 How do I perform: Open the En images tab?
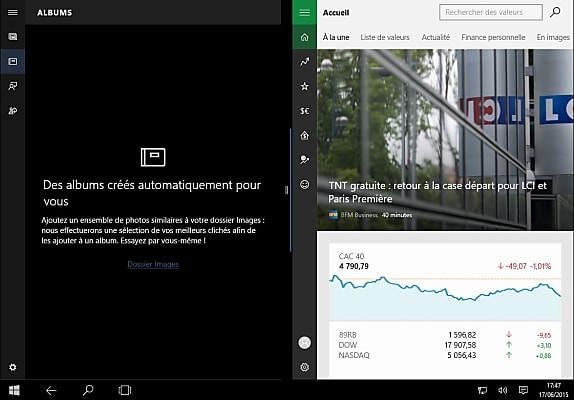pos(553,37)
